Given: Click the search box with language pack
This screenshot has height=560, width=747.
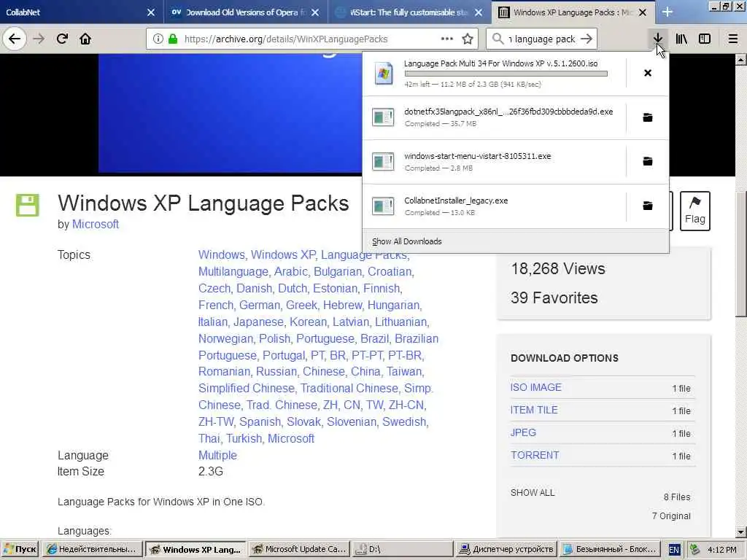Looking at the screenshot, I should pyautogui.click(x=542, y=39).
